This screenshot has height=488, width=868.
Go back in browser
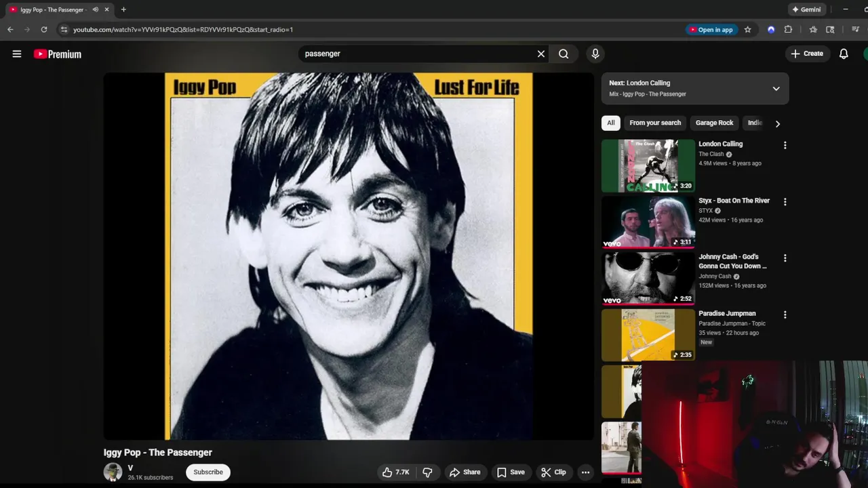tap(10, 30)
